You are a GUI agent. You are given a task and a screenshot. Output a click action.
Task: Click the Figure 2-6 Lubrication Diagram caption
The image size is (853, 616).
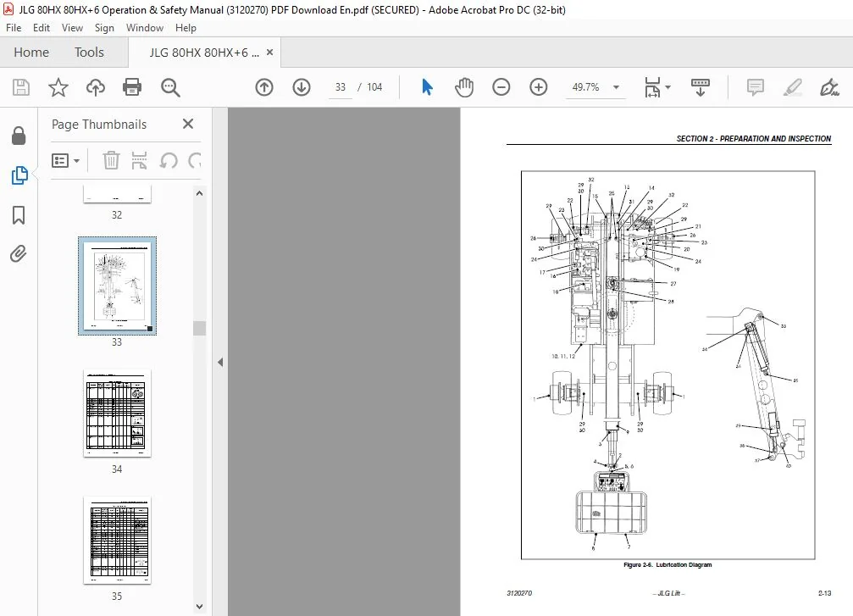point(667,565)
